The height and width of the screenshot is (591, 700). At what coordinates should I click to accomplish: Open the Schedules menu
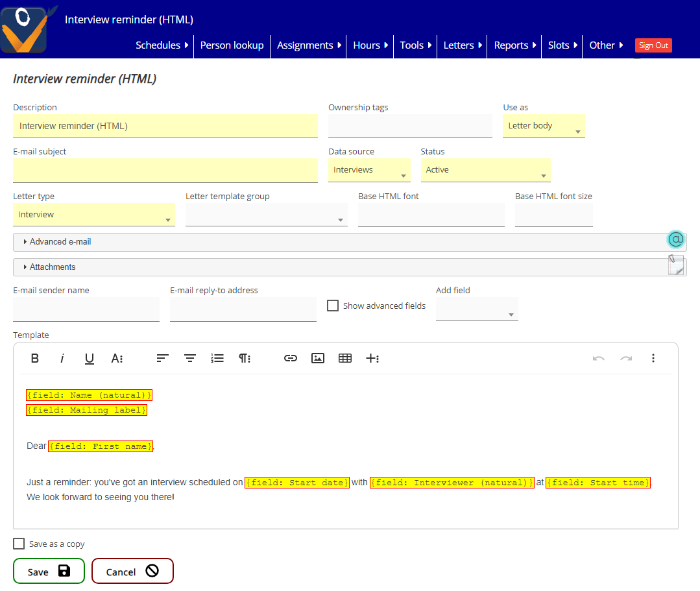162,45
